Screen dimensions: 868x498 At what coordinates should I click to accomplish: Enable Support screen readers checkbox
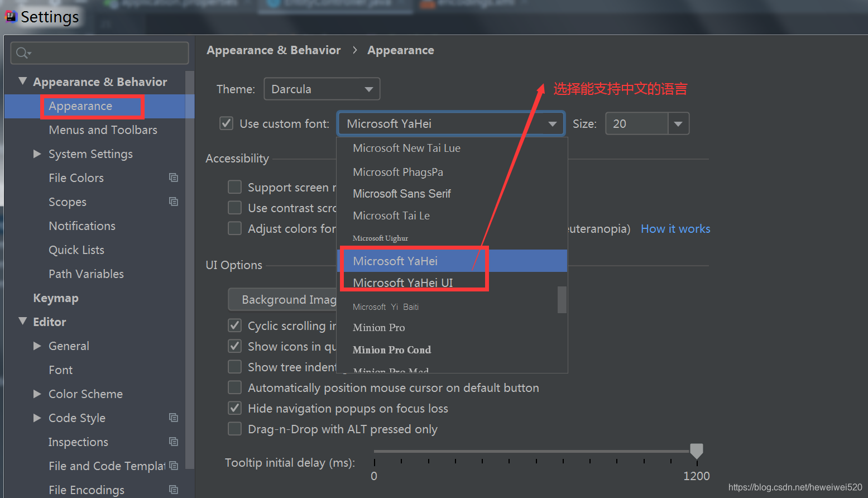(235, 187)
